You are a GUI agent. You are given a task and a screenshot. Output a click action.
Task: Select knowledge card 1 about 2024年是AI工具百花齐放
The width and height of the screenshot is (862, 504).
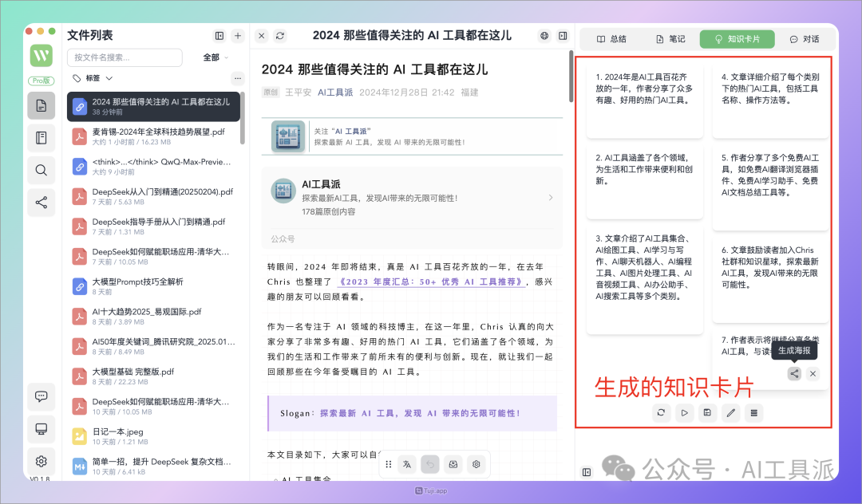[645, 101]
